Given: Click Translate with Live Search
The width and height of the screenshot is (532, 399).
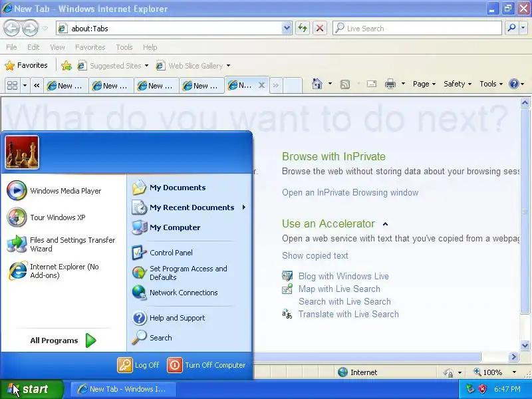Looking at the screenshot, I should click(x=348, y=314).
